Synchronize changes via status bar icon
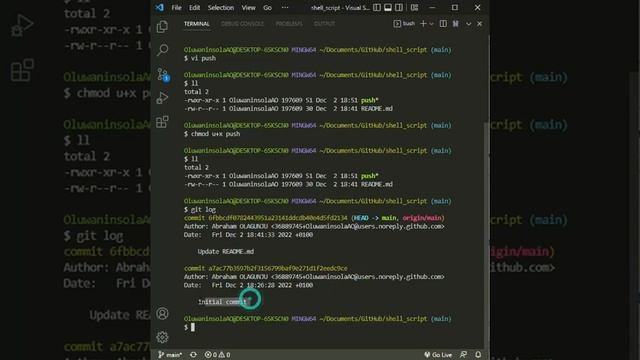 (193, 355)
